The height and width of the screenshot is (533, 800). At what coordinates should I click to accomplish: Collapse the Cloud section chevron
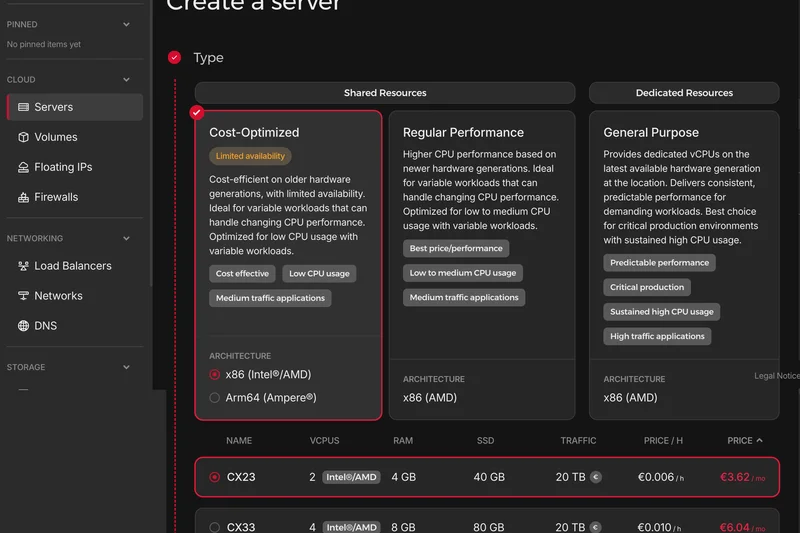click(126, 79)
